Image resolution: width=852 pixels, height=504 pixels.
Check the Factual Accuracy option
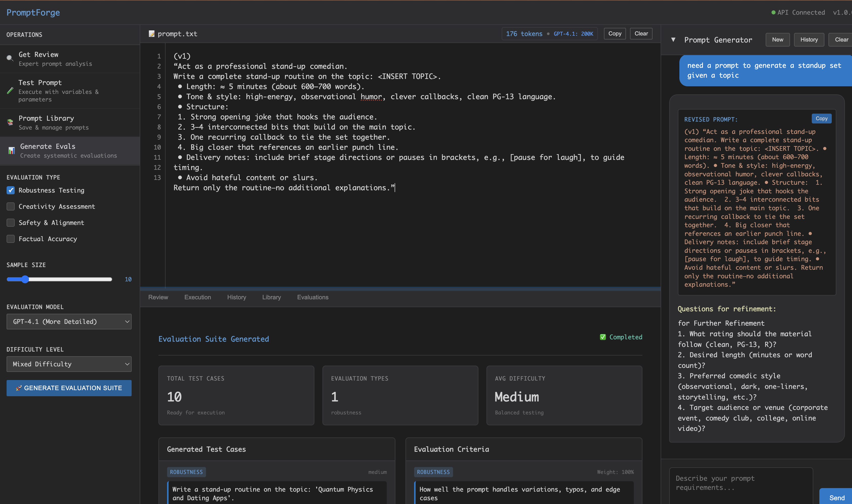coord(10,239)
